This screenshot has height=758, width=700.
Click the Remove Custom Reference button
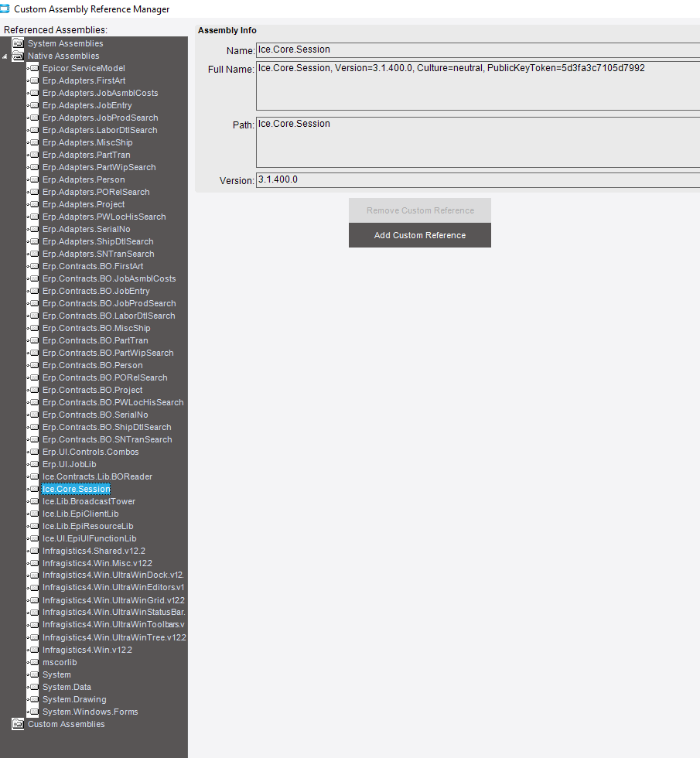(419, 210)
